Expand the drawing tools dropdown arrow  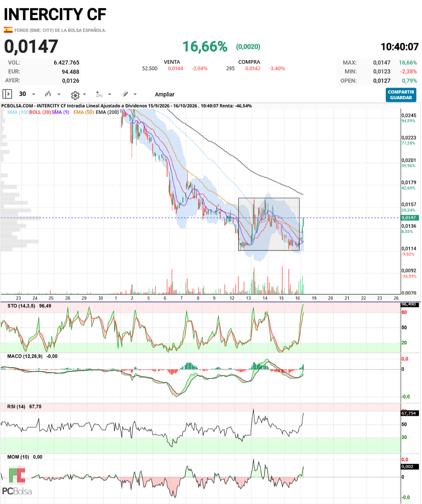click(135, 94)
